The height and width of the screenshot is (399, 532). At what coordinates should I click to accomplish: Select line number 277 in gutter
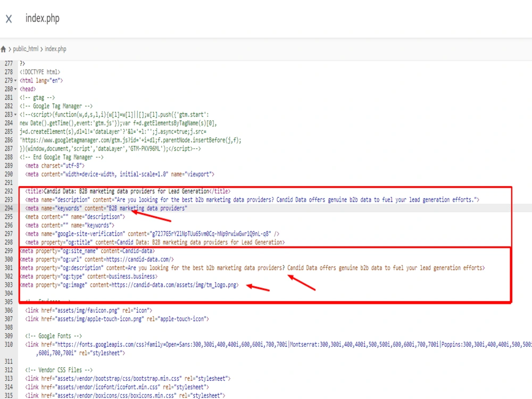[x=9, y=63]
